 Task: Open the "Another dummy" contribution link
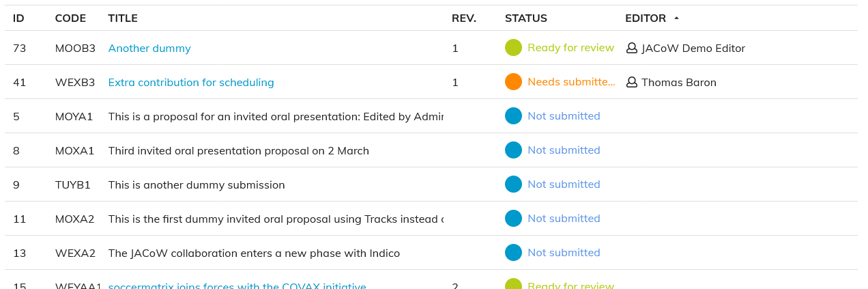point(149,49)
